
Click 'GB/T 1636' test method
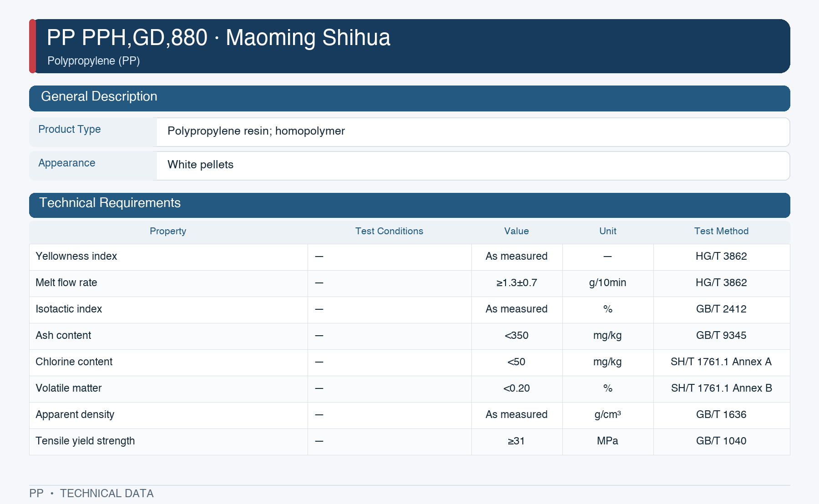coord(721,415)
